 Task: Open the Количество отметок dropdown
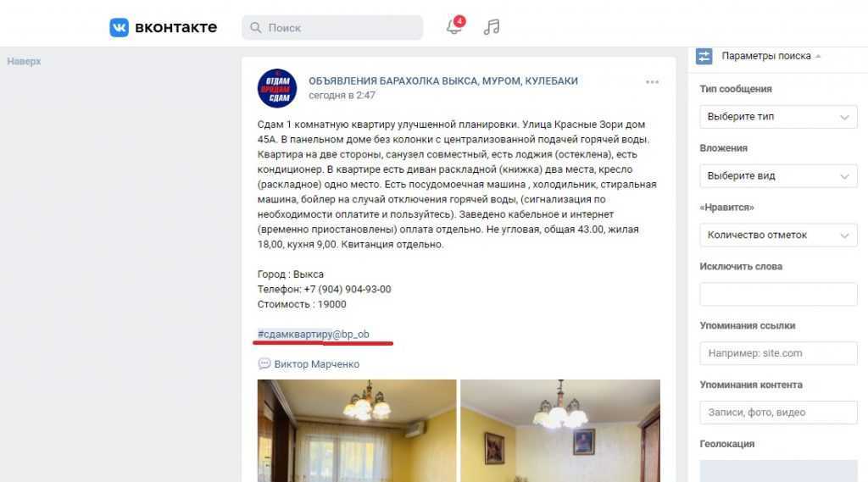[x=778, y=235]
